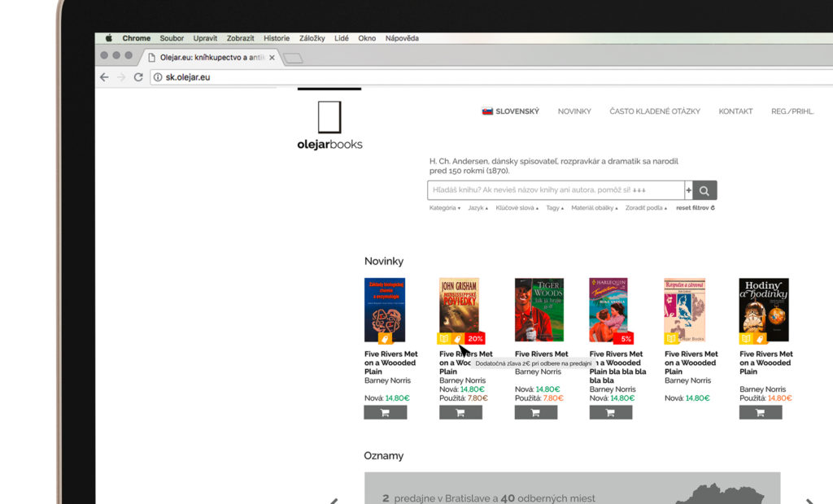Reload the page with browser refresh icon

tap(138, 77)
